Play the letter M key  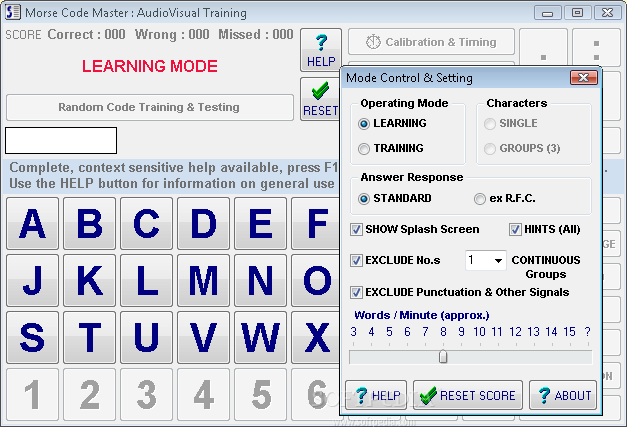point(204,281)
